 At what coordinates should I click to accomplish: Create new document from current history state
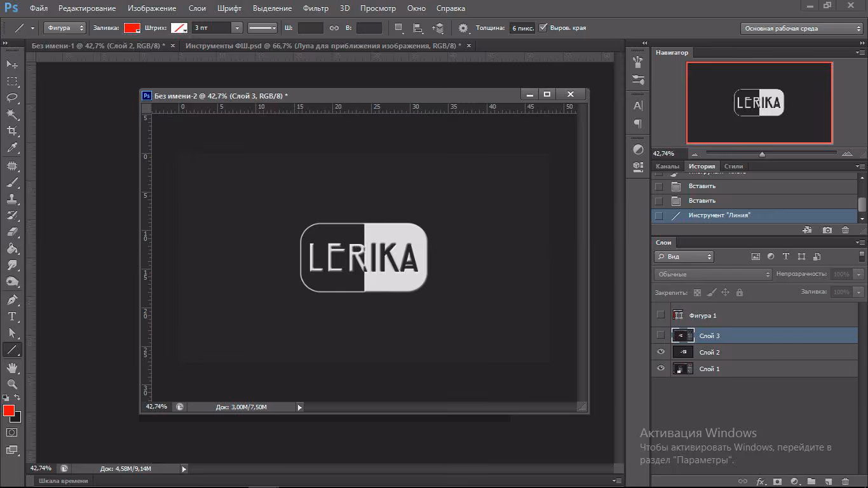[807, 230]
